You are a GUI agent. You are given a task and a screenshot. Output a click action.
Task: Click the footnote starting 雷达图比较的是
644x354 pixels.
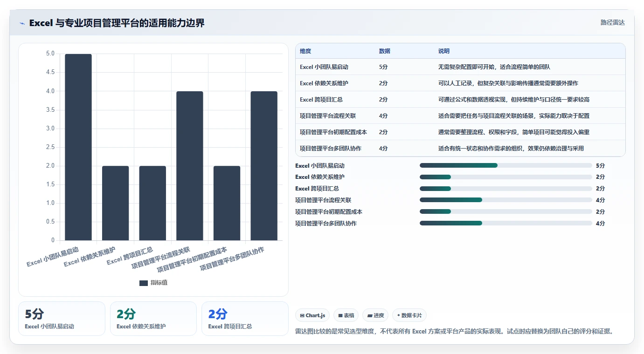tap(454, 332)
